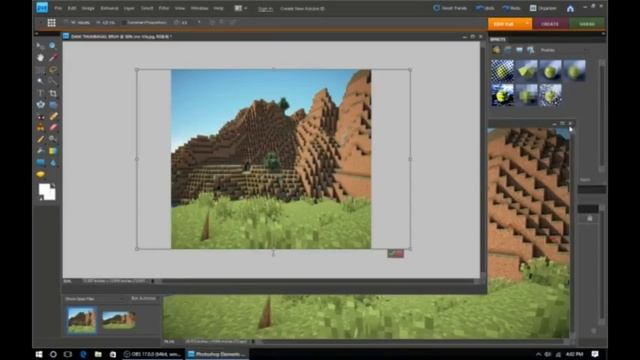Switch to the CREATE tab

click(x=549, y=24)
